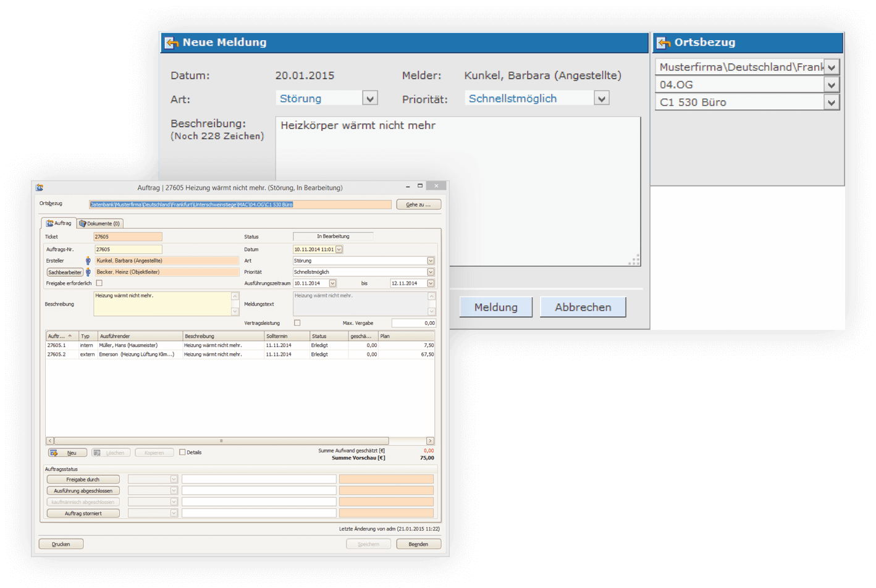The image size is (876, 588).
Task: Click the scroll-right arrow of the order table
Action: [x=430, y=441]
